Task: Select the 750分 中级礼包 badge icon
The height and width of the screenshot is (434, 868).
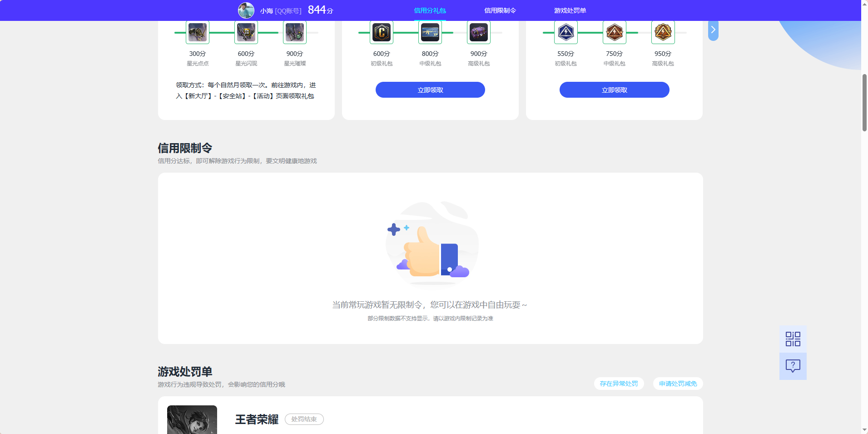Action: point(614,32)
